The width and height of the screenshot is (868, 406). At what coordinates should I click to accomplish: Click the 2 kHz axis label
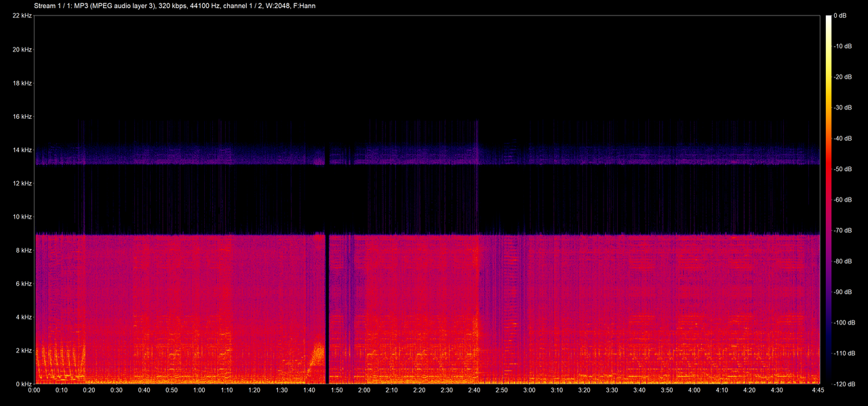tap(24, 351)
